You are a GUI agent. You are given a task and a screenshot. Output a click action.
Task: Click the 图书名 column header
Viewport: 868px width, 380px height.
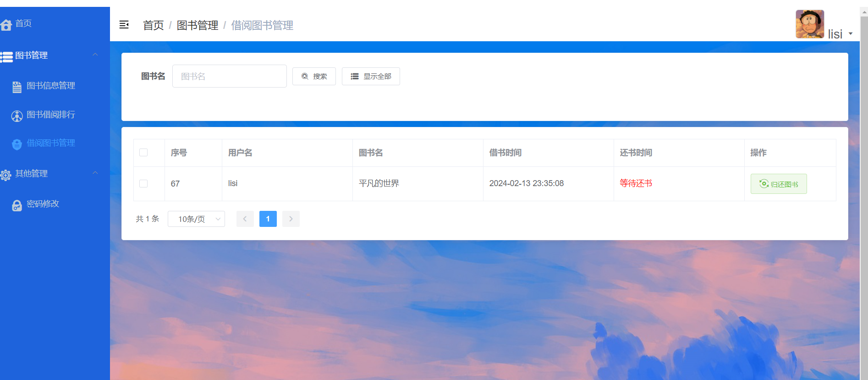click(371, 153)
